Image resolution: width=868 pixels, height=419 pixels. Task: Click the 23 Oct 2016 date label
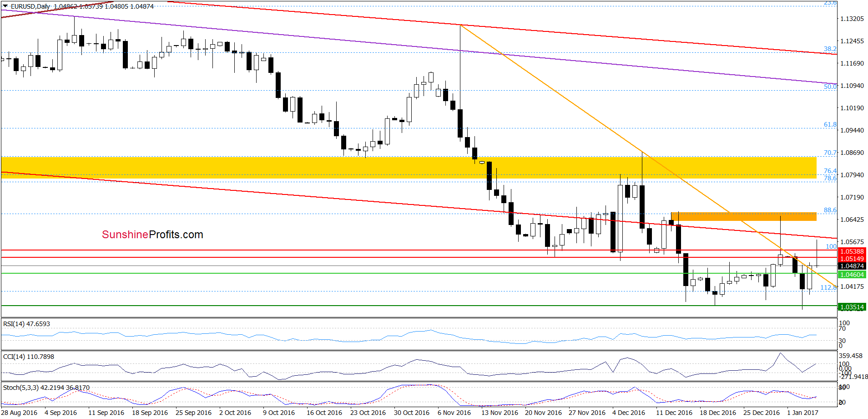(368, 413)
